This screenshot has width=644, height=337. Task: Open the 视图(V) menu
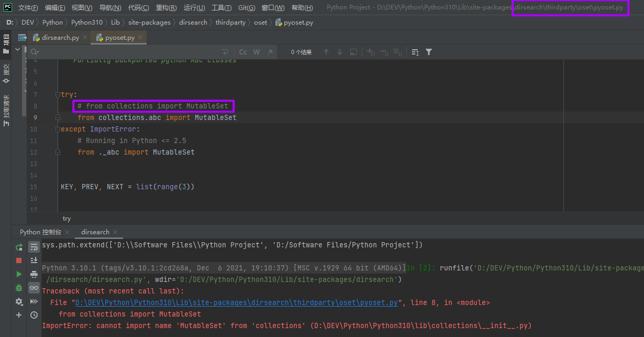(82, 8)
